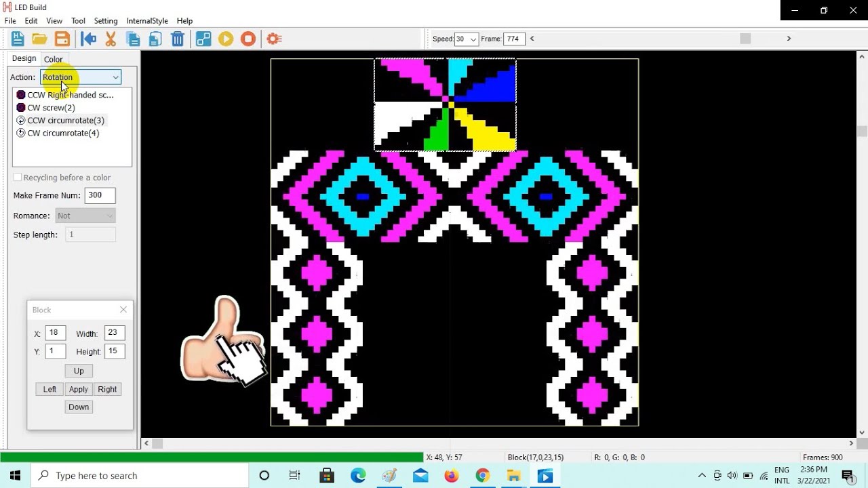Open the Setting menu

[106, 21]
